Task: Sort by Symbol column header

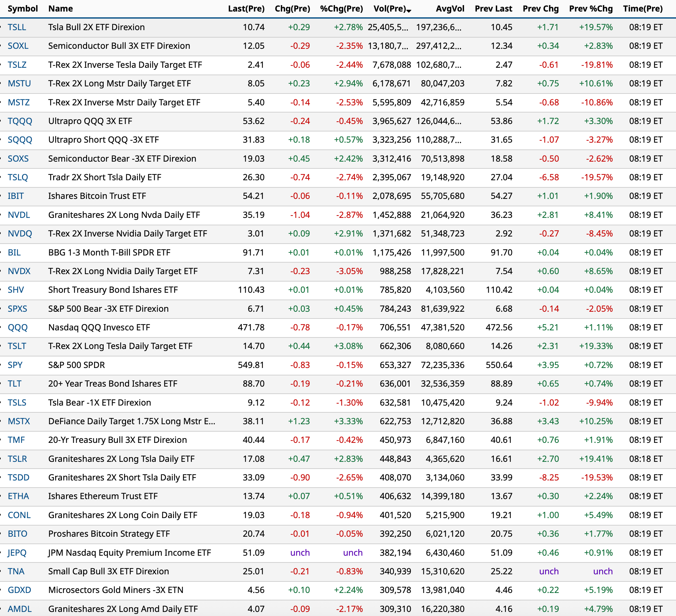Action: tap(23, 8)
